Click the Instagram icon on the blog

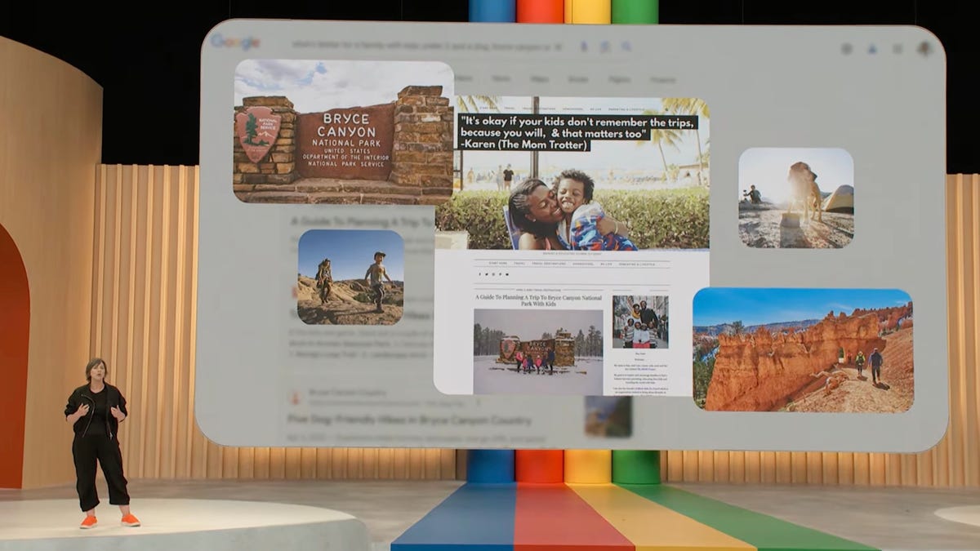point(493,274)
